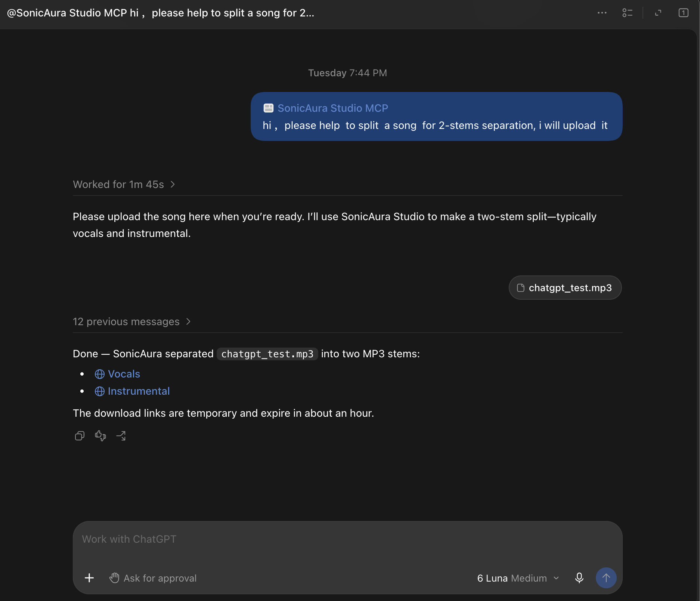Click the globe icon beside Instrumental
700x601 pixels.
tap(99, 391)
